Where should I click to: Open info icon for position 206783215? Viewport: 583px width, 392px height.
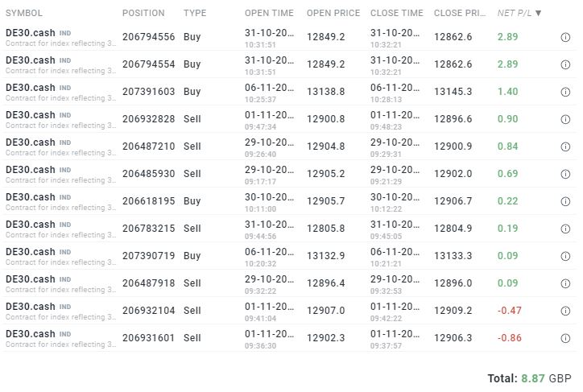(x=565, y=229)
